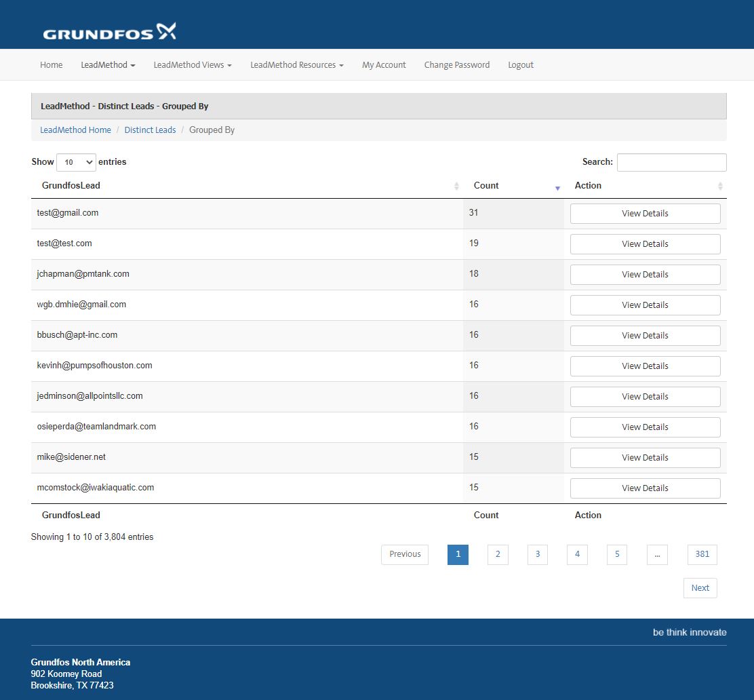Click the Previous pagination button
754x700 pixels.
coord(404,554)
